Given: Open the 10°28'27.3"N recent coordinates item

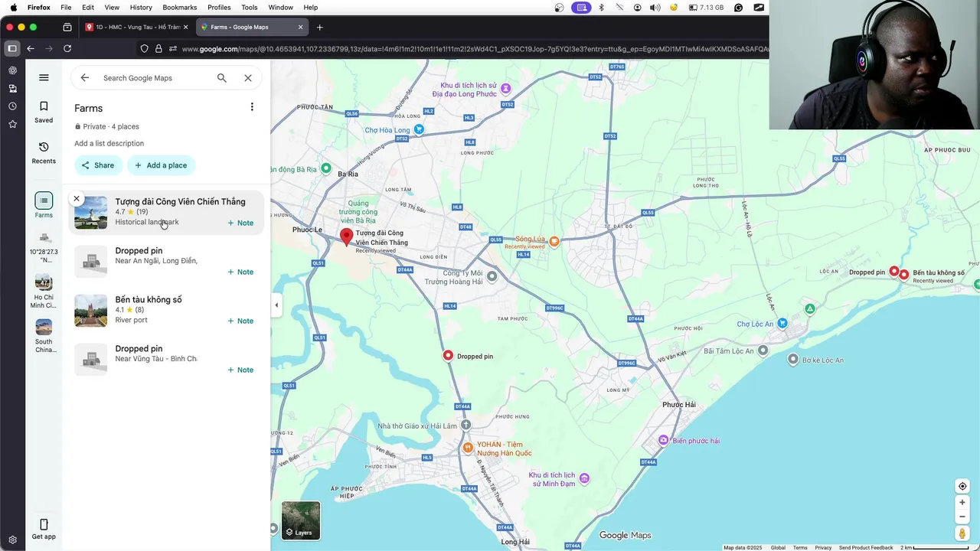Looking at the screenshot, I should pos(44,247).
